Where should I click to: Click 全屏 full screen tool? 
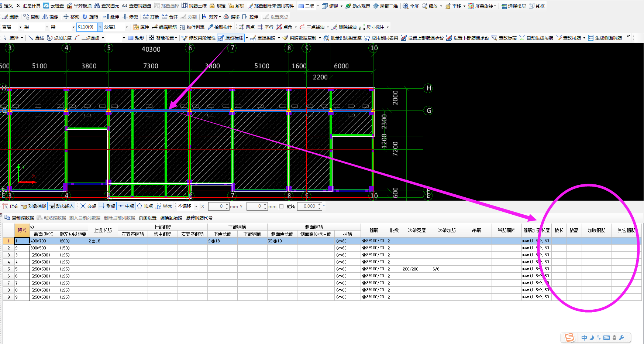pyautogui.click(x=411, y=6)
